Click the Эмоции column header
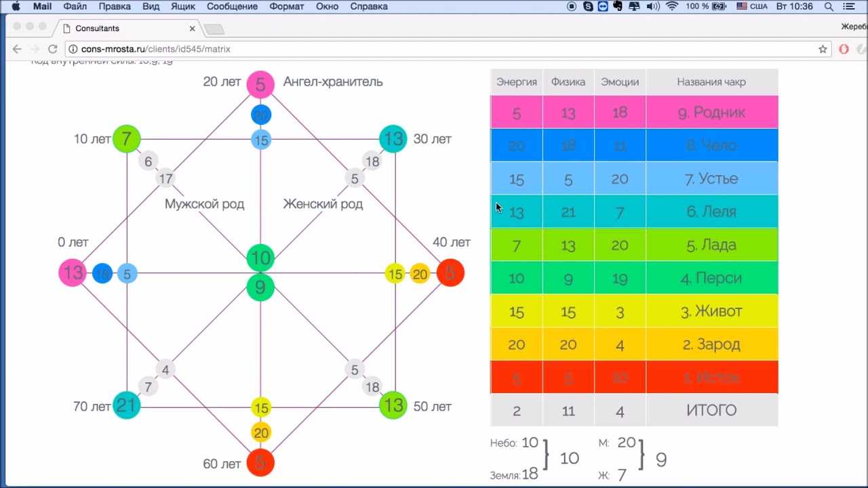 coord(620,82)
